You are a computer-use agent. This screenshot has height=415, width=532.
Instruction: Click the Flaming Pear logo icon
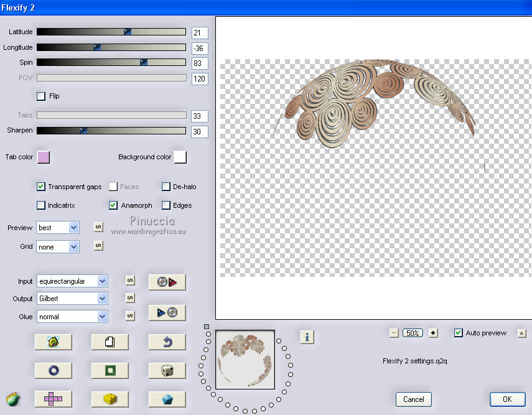[x=13, y=399]
